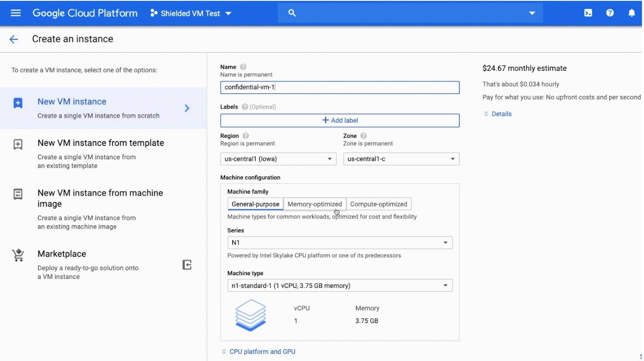Click the Labels help icon

click(245, 107)
